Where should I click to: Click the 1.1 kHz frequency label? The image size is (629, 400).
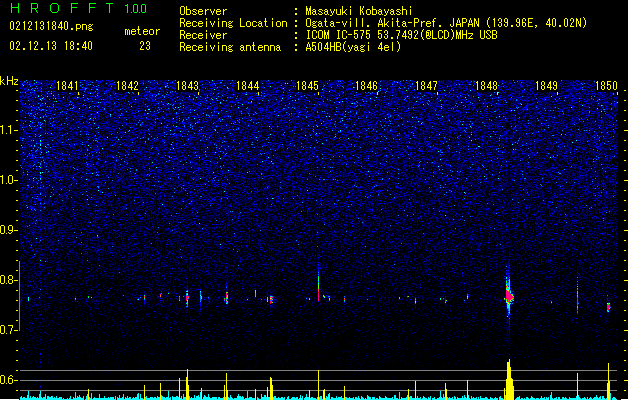click(9, 130)
